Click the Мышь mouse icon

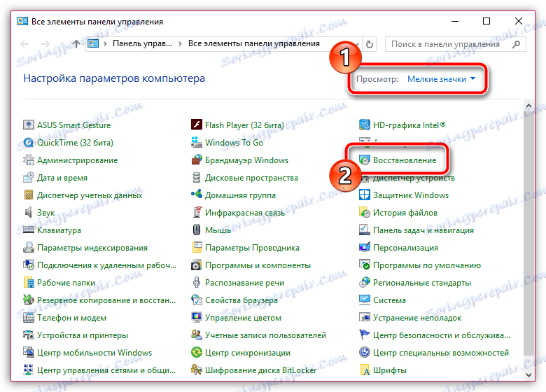pyautogui.click(x=197, y=230)
